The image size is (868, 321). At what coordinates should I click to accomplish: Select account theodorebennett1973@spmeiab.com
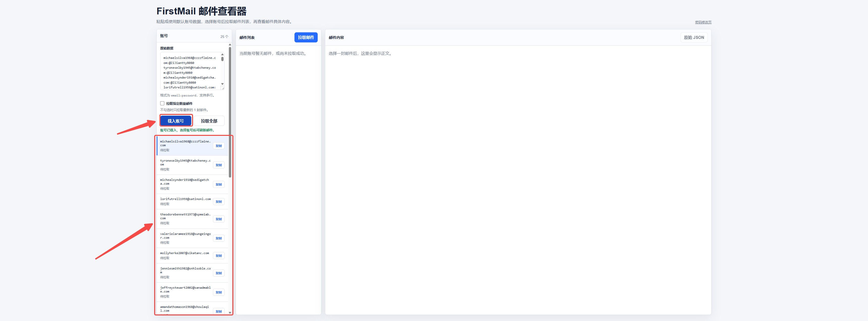click(193, 219)
